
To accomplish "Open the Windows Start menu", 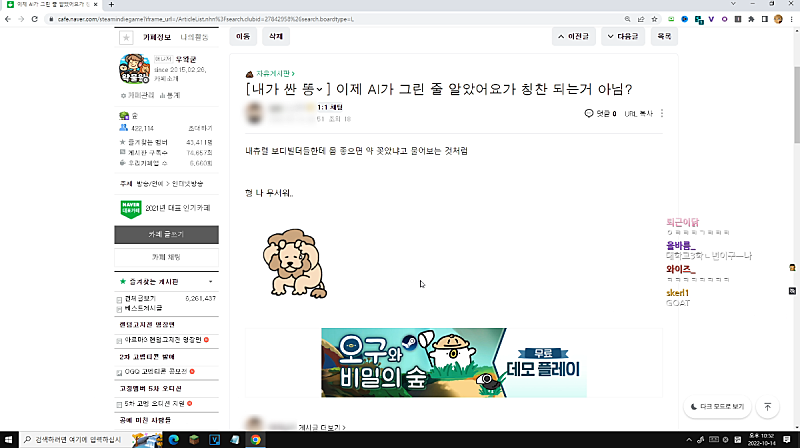I will coord(8,439).
